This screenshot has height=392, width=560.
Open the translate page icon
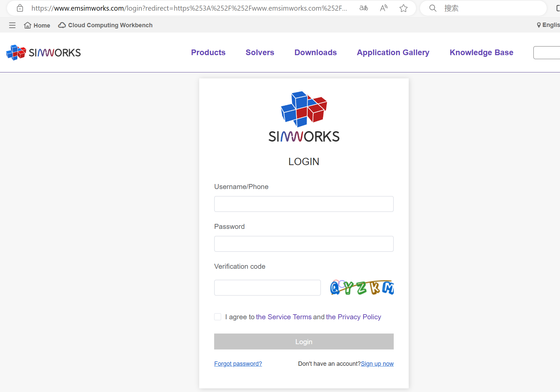pos(364,8)
